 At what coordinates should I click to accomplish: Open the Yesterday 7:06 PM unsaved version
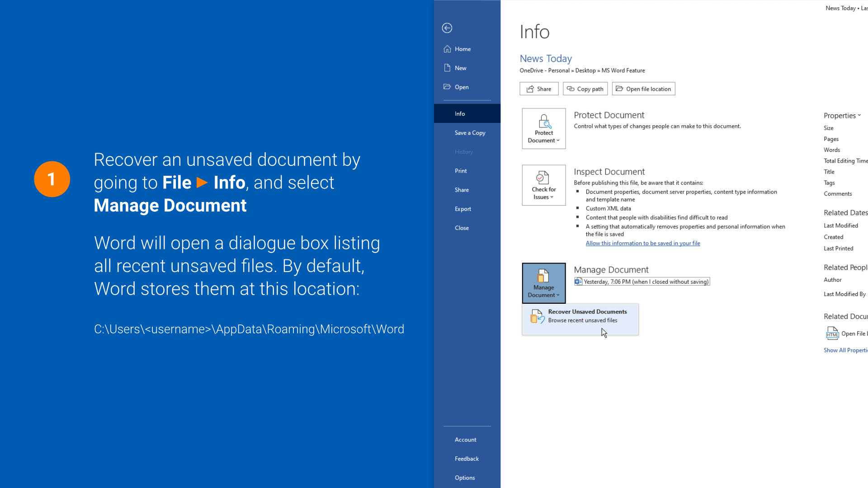pyautogui.click(x=642, y=282)
